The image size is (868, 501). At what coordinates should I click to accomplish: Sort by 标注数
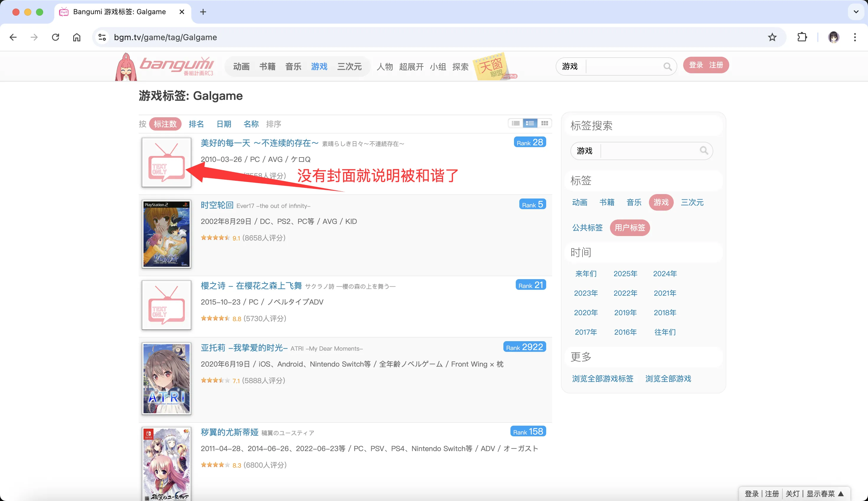(165, 124)
